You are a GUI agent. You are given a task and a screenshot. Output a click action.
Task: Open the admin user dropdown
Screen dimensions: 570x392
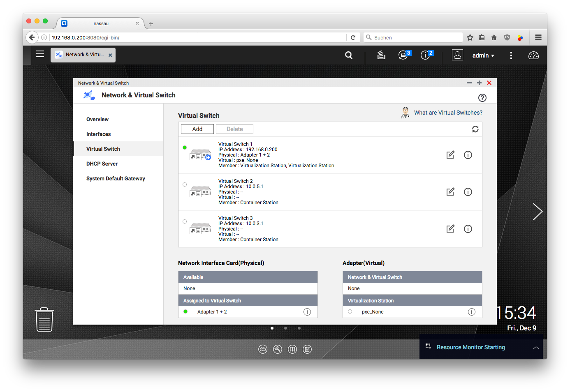pos(483,55)
